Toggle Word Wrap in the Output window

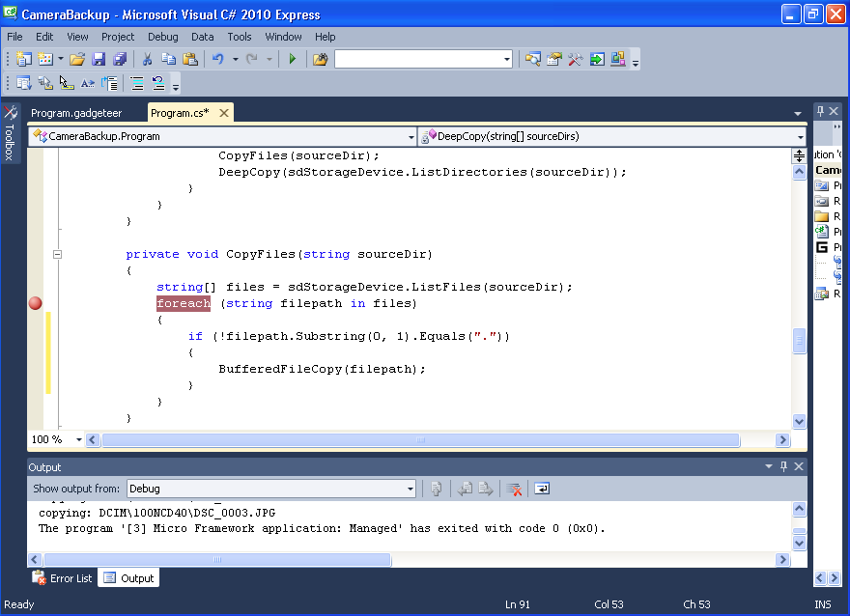[x=542, y=489]
